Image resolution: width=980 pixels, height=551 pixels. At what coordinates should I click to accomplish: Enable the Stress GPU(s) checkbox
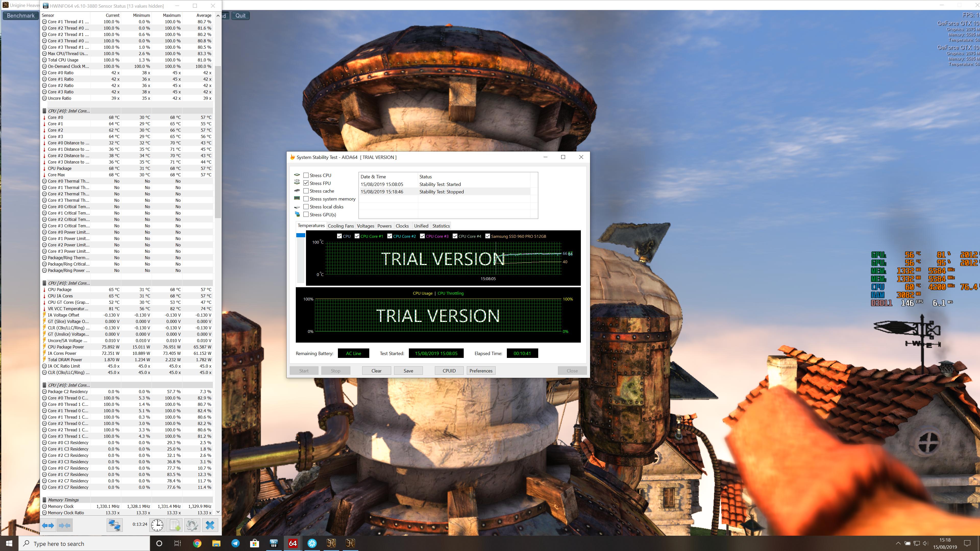click(306, 215)
